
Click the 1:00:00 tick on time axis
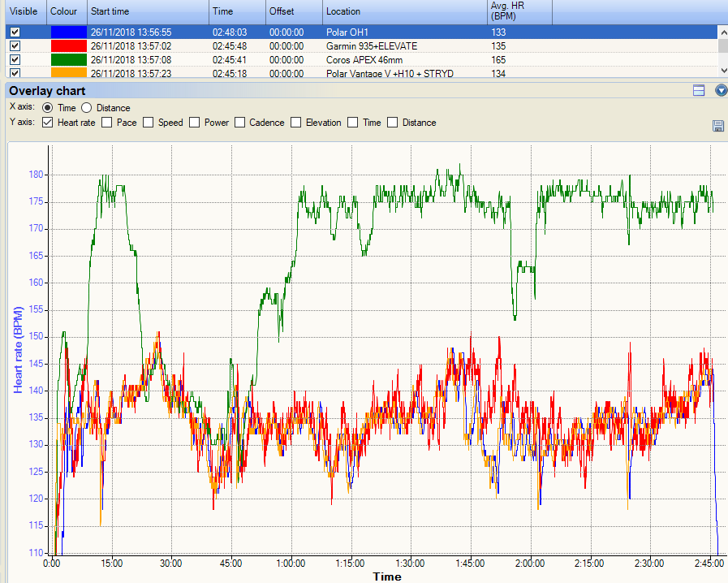(291, 564)
